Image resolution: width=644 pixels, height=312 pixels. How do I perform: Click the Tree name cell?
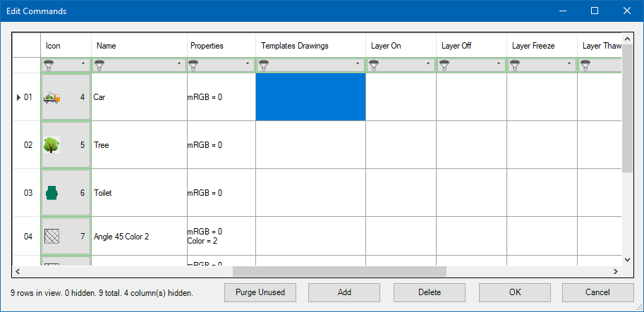point(139,144)
